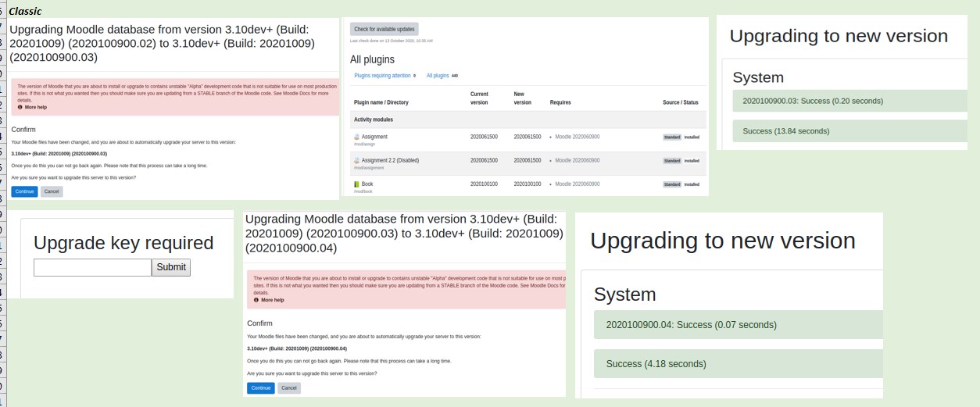Viewport: 980px width, 407px height.
Task: Click the /mod/assignment directory text
Action: [367, 168]
